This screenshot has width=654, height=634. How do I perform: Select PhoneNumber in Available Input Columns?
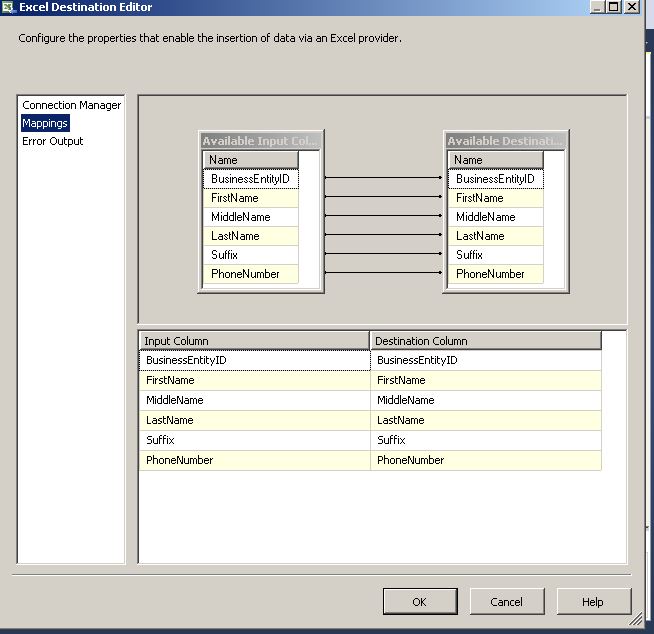pos(251,274)
